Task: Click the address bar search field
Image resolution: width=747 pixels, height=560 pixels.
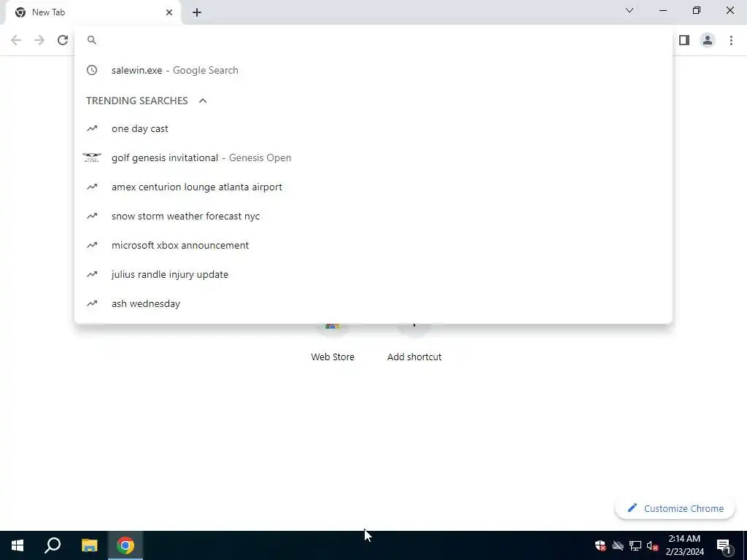Action: 373,40
